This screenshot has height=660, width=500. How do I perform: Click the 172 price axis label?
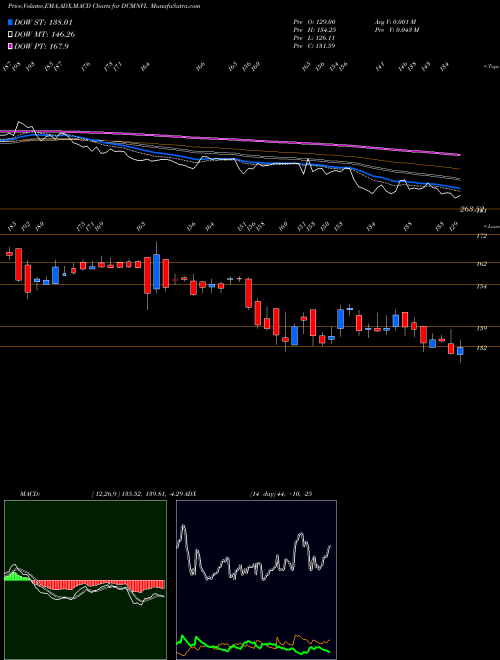tap(482, 236)
